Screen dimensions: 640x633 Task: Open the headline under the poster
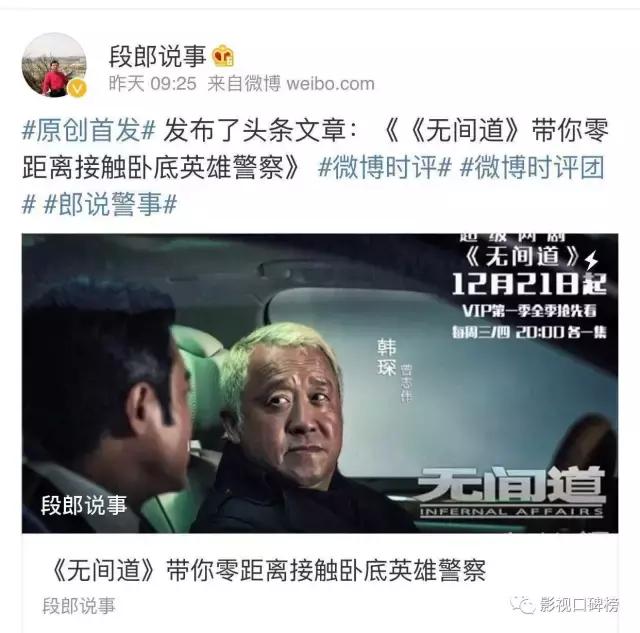click(x=268, y=570)
